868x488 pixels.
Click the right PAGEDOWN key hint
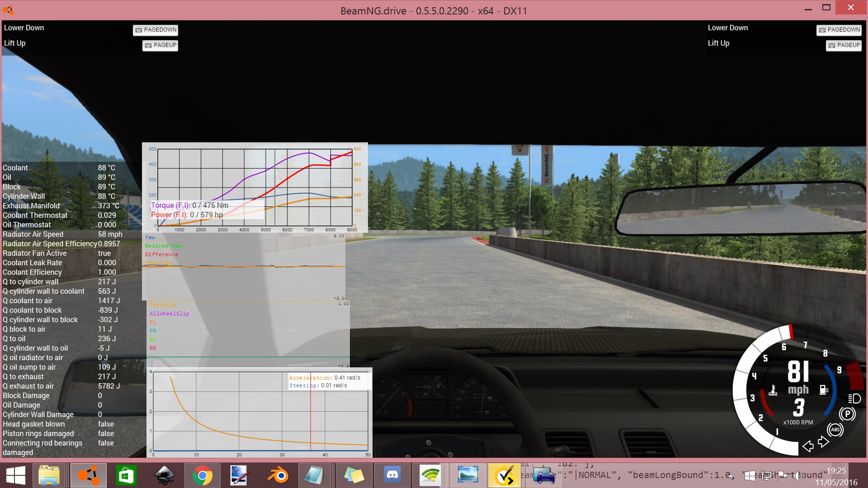(839, 30)
